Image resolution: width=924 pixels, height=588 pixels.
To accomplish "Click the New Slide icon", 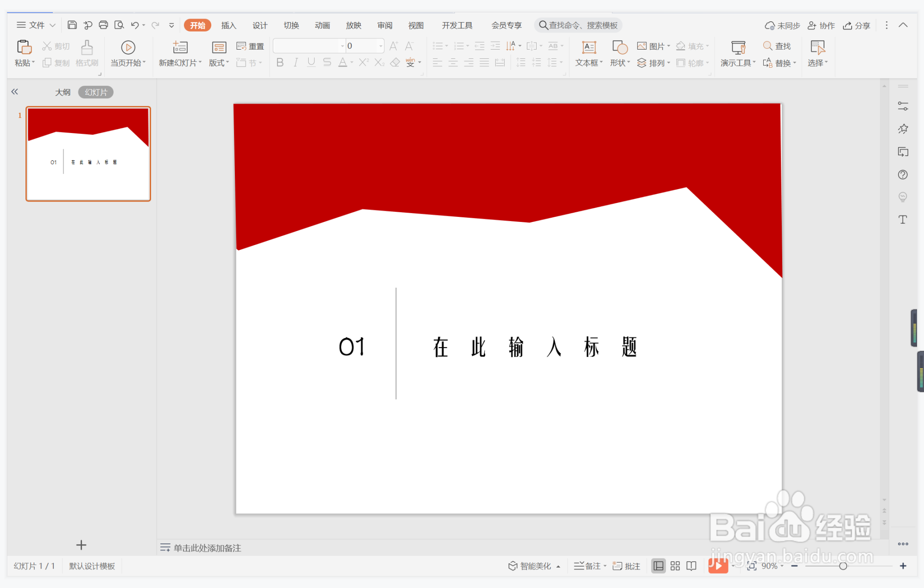I will click(180, 47).
